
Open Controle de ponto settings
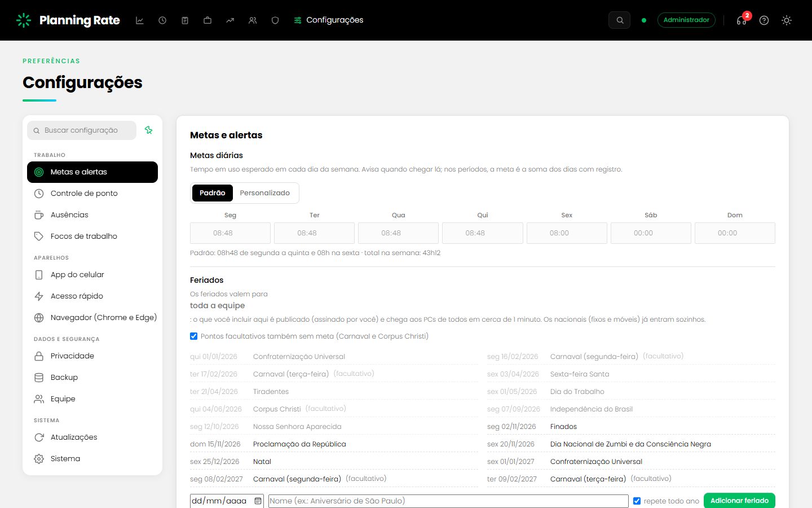[x=92, y=194]
